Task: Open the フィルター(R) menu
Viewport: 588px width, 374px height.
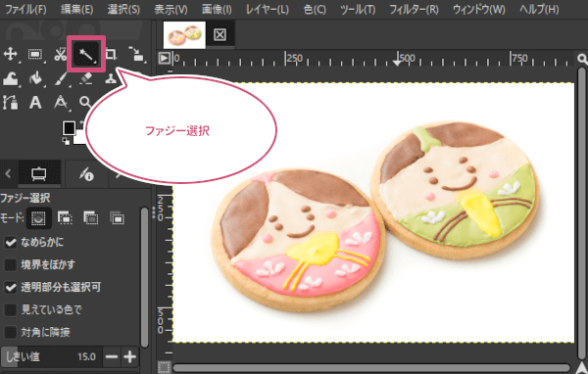Action: point(414,9)
